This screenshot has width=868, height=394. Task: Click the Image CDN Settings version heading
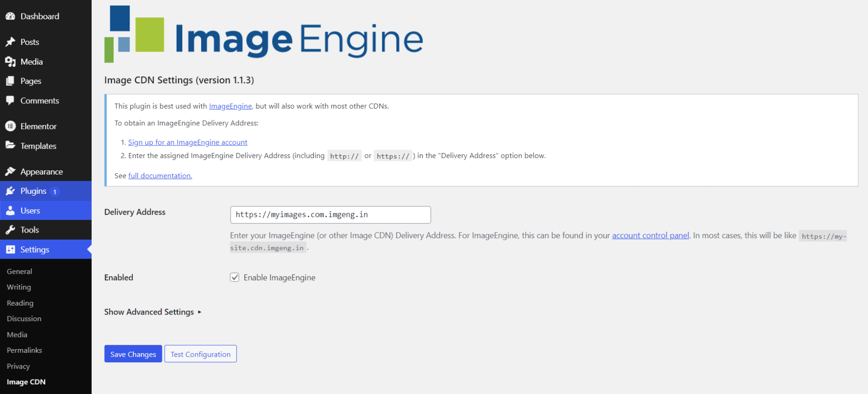[x=179, y=80]
